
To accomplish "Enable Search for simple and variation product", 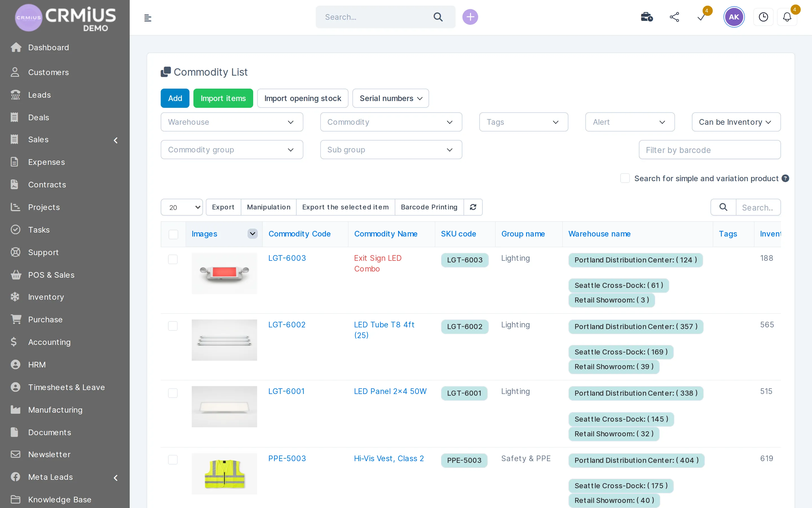I will [x=625, y=178].
